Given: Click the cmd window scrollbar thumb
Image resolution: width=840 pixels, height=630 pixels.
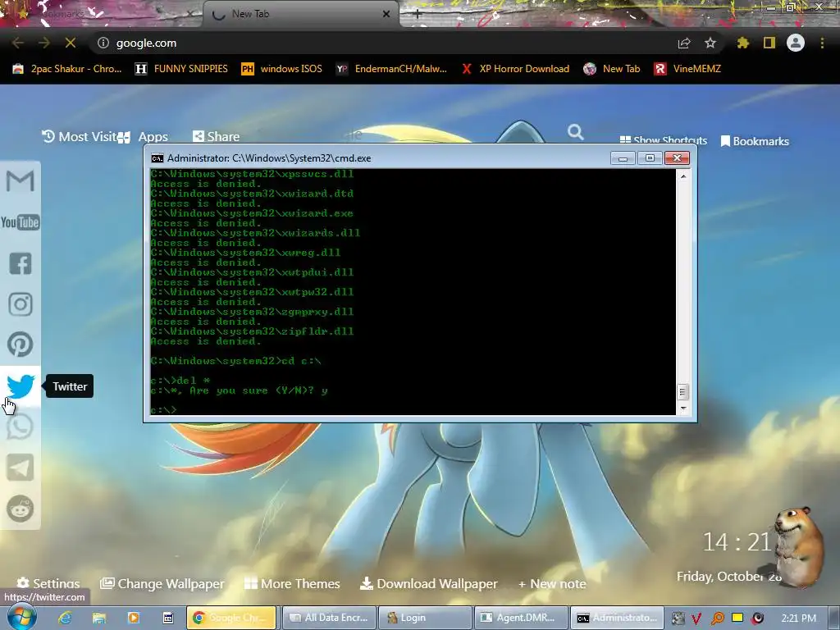Looking at the screenshot, I should point(682,392).
